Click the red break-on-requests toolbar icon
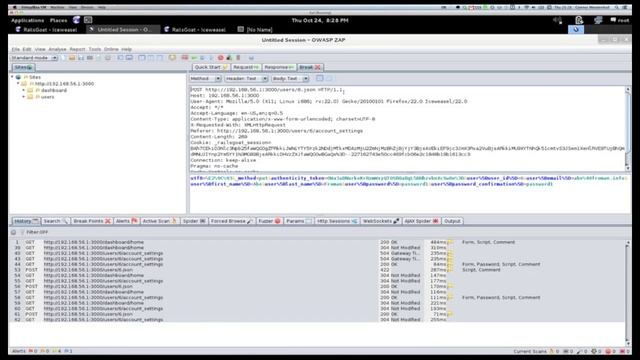The width and height of the screenshot is (640, 360). 185,58
